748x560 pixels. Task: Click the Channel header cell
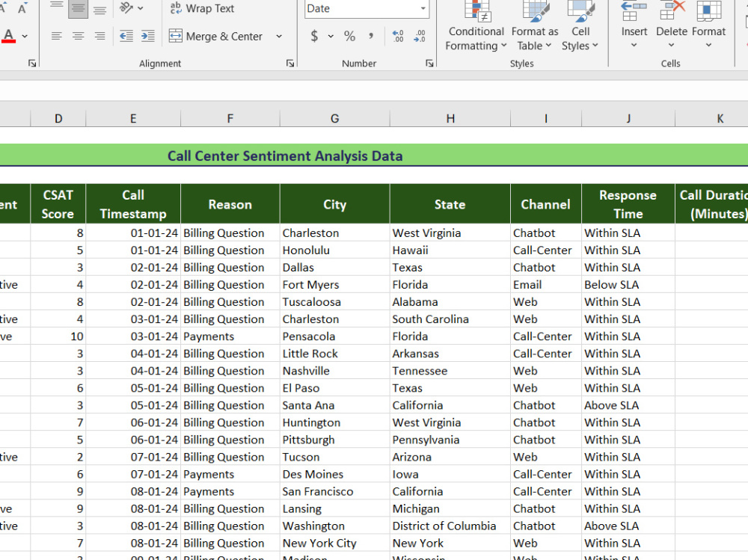tap(546, 204)
